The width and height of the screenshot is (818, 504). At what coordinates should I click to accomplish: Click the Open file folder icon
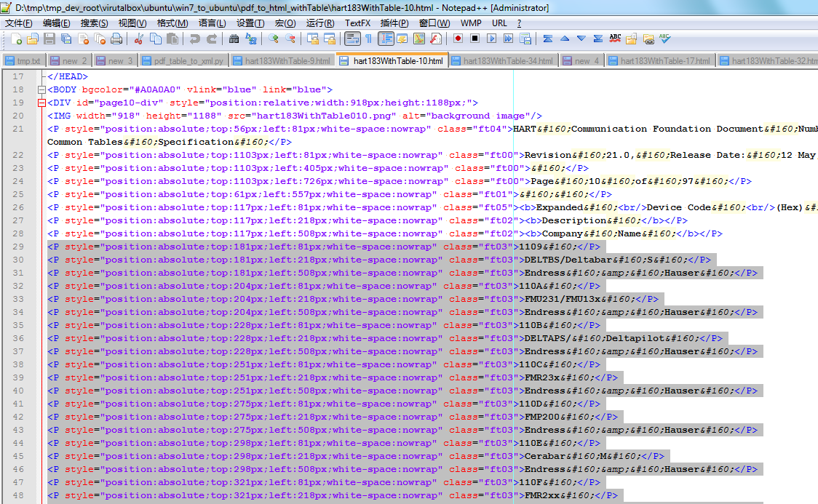click(x=32, y=39)
